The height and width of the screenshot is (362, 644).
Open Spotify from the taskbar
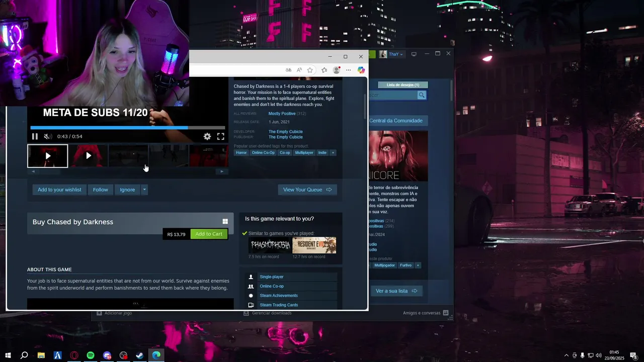(x=91, y=355)
